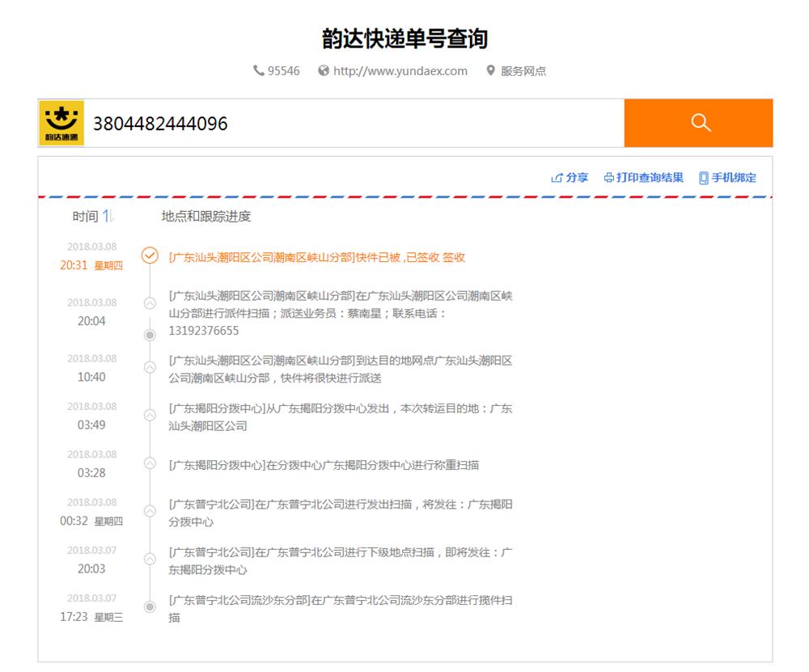Click the 韵达快递单号查询 page title
This screenshot has width=809, height=672.
click(405, 38)
